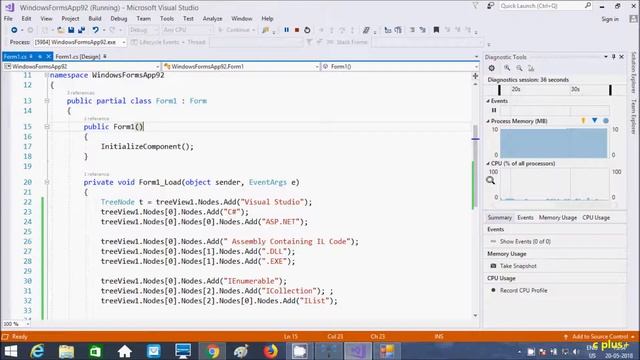Viewport: 640px width, 360px height.
Task: Click the Open File folder icon
Action: click(x=60, y=30)
